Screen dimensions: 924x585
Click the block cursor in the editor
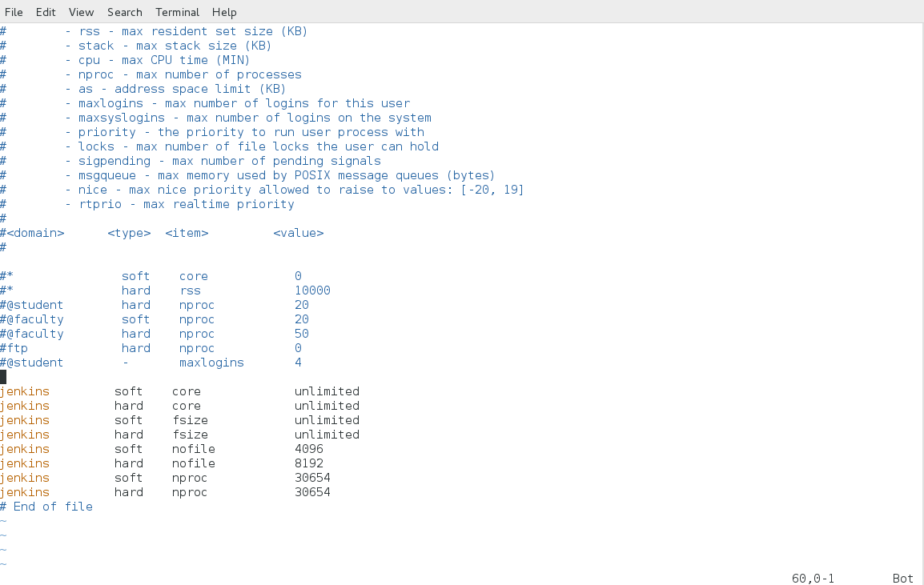(3, 376)
